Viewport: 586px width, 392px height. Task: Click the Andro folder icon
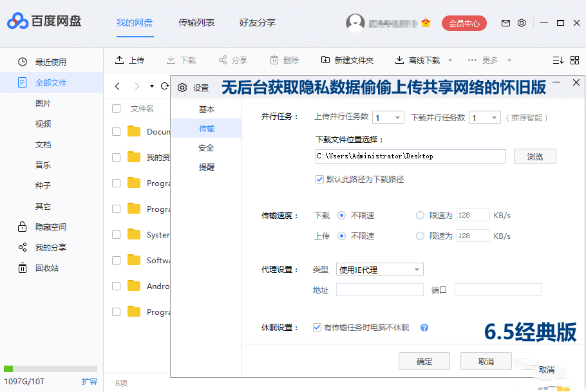(x=134, y=286)
